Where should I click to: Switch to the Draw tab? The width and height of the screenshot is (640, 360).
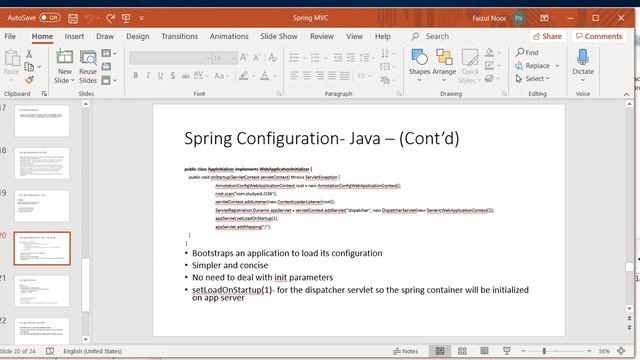click(x=105, y=36)
